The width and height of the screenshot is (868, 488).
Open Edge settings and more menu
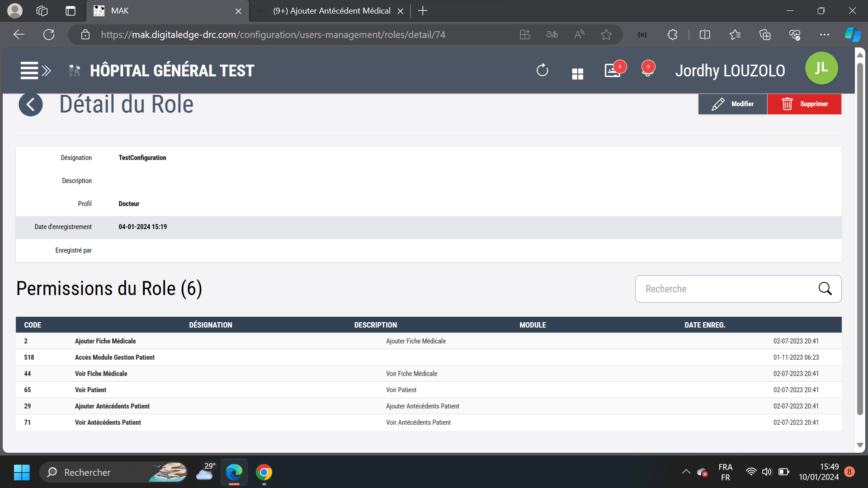pos(825,35)
